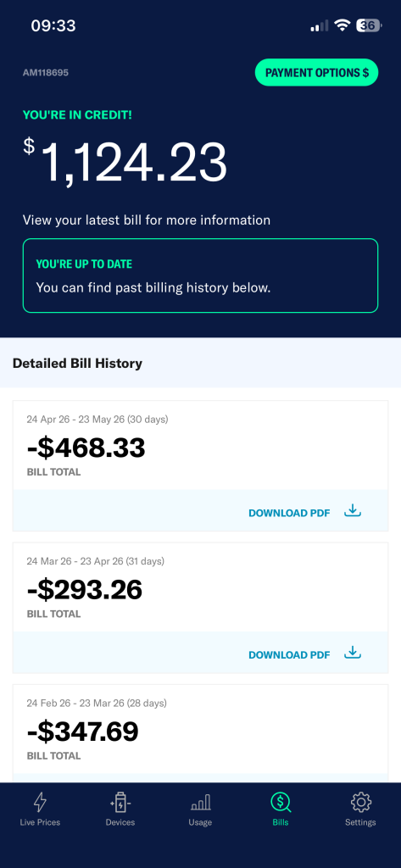The image size is (401, 868).
Task: Download PDF for 24 Mar bill
Action: click(x=289, y=655)
